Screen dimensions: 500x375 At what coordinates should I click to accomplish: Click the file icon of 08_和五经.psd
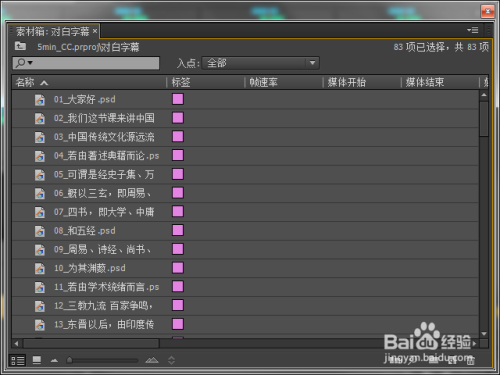[x=40, y=231]
